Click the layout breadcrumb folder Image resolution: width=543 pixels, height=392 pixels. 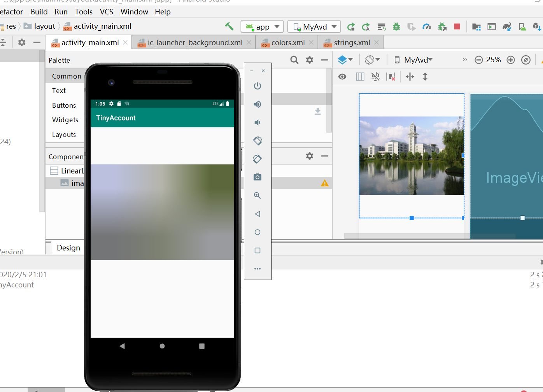40,26
